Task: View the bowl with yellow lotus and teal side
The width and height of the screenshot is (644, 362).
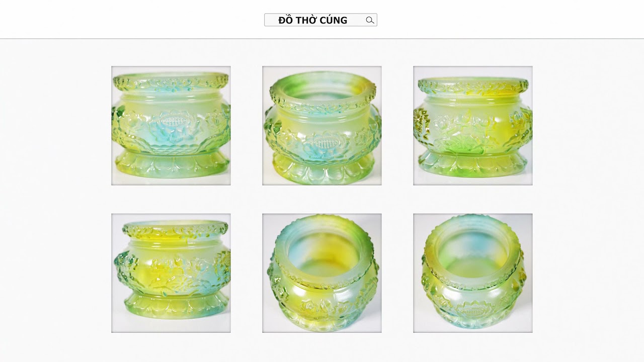Action: (171, 273)
